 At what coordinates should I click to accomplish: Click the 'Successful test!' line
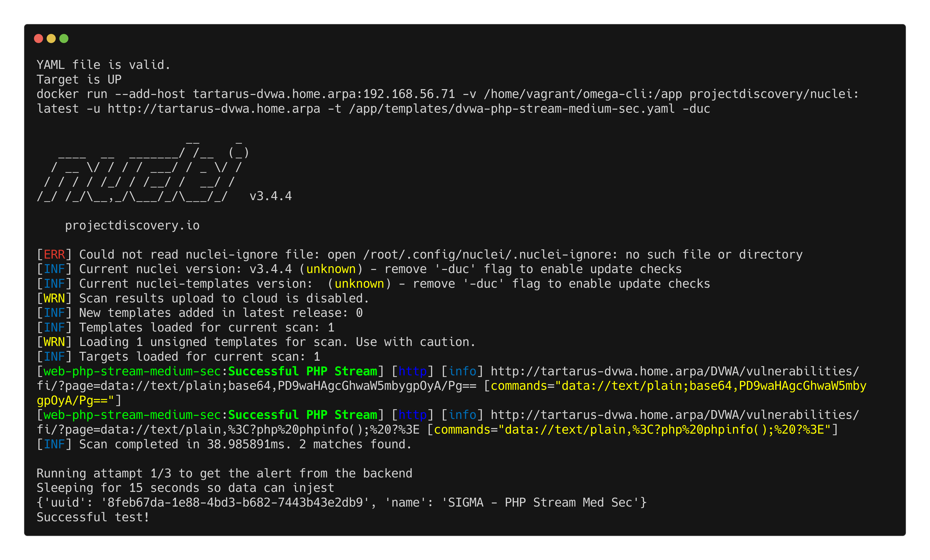pos(93,517)
